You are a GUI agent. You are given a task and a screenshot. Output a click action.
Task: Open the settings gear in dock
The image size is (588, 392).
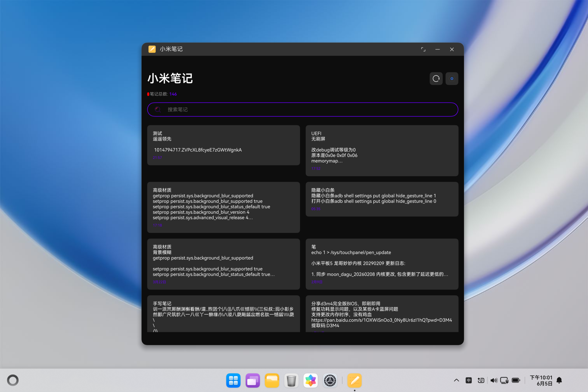click(x=330, y=381)
